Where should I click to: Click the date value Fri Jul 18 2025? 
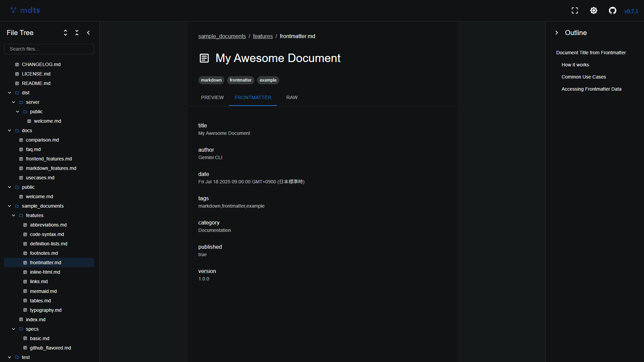click(x=251, y=182)
